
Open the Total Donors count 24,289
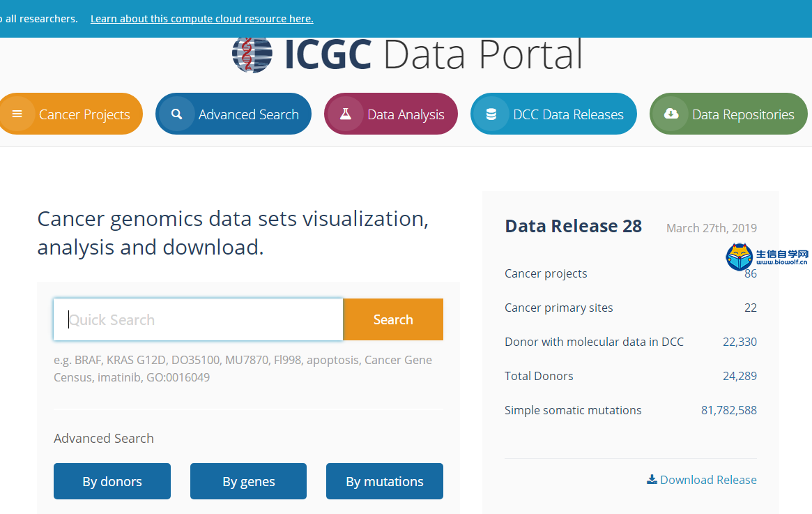pos(740,376)
